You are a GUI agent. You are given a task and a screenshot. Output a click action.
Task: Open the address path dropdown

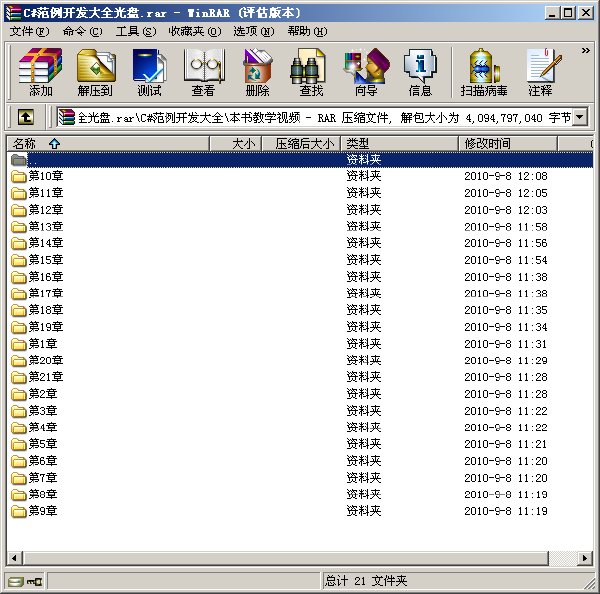pyautogui.click(x=580, y=117)
